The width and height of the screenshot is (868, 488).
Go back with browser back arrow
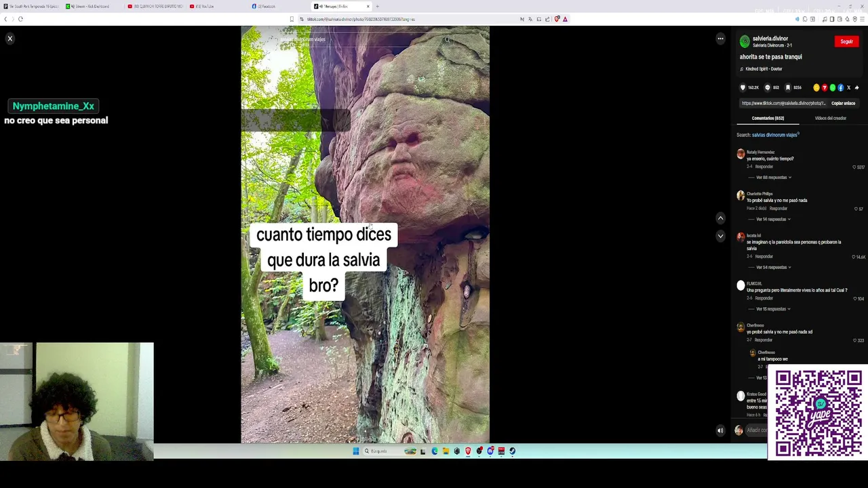point(5,19)
